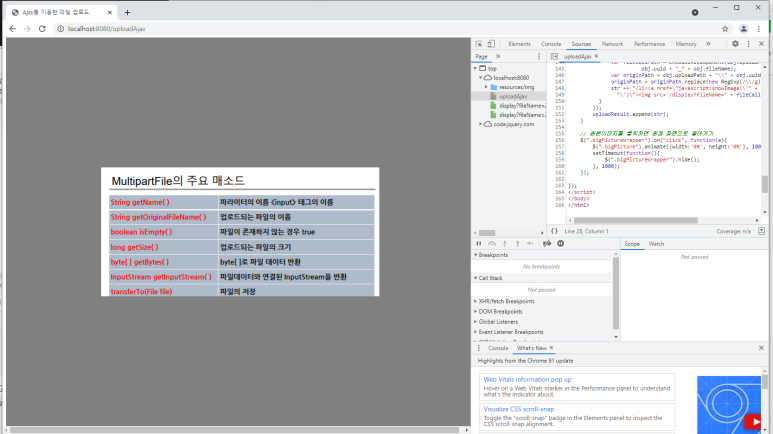Image resolution: width=773 pixels, height=434 pixels.
Task: Open the drawer three-dot menu
Action: [x=478, y=348]
